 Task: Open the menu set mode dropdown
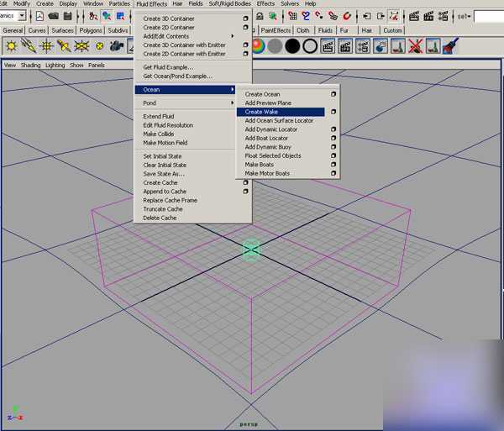click(22, 15)
